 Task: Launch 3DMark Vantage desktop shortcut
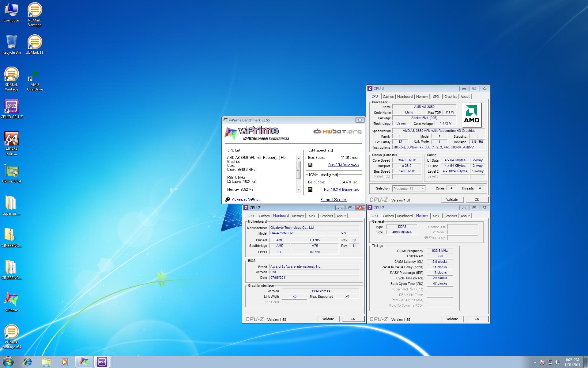[11, 79]
